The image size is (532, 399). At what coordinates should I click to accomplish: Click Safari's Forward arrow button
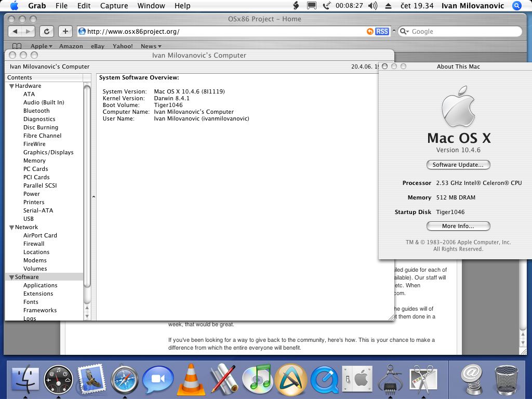(29, 32)
